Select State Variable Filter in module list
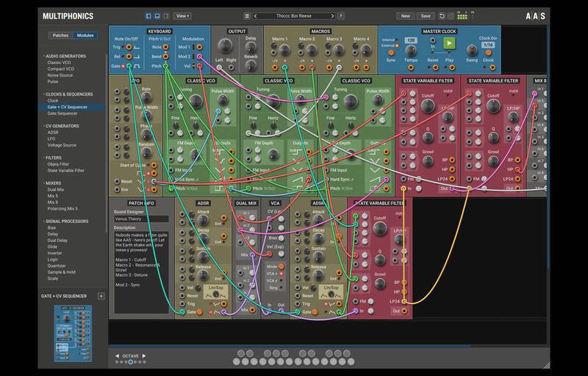 [68, 170]
